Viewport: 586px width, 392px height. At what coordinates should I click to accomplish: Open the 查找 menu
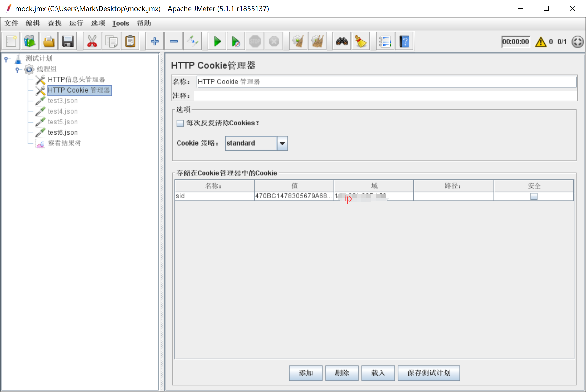pos(54,23)
